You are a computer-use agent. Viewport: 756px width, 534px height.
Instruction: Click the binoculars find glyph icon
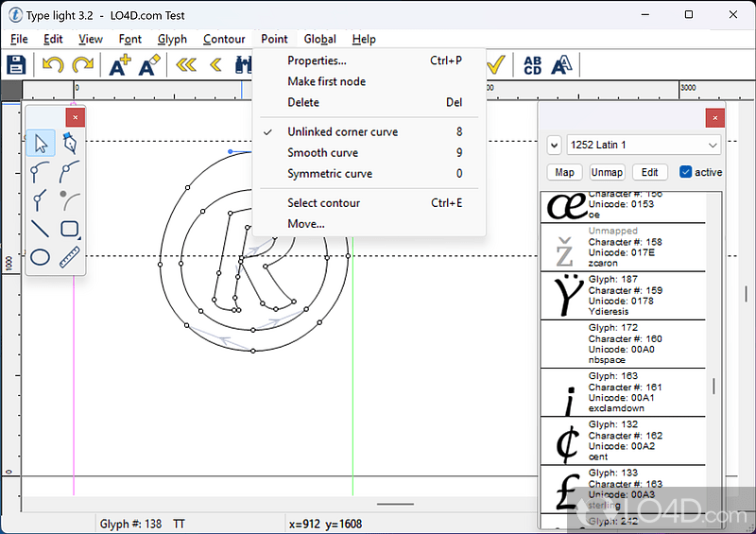243,64
